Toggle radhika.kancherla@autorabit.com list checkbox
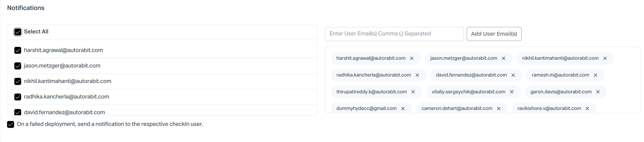Image resolution: width=644 pixels, height=142 pixels. pos(18,97)
